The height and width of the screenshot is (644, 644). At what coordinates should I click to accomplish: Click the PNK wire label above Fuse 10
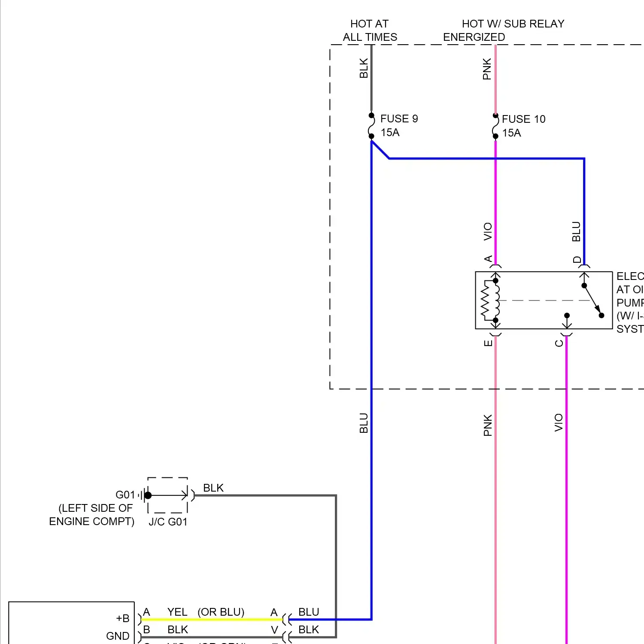pos(487,69)
